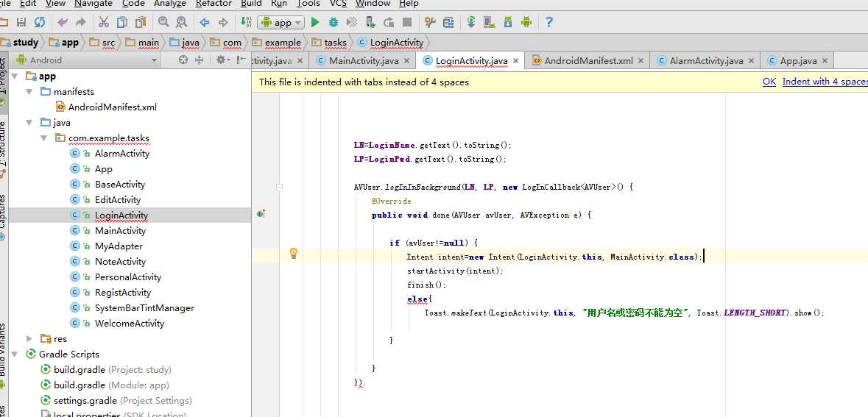Stop the process with the square icon
Image resolution: width=868 pixels, height=417 pixels.
[407, 22]
